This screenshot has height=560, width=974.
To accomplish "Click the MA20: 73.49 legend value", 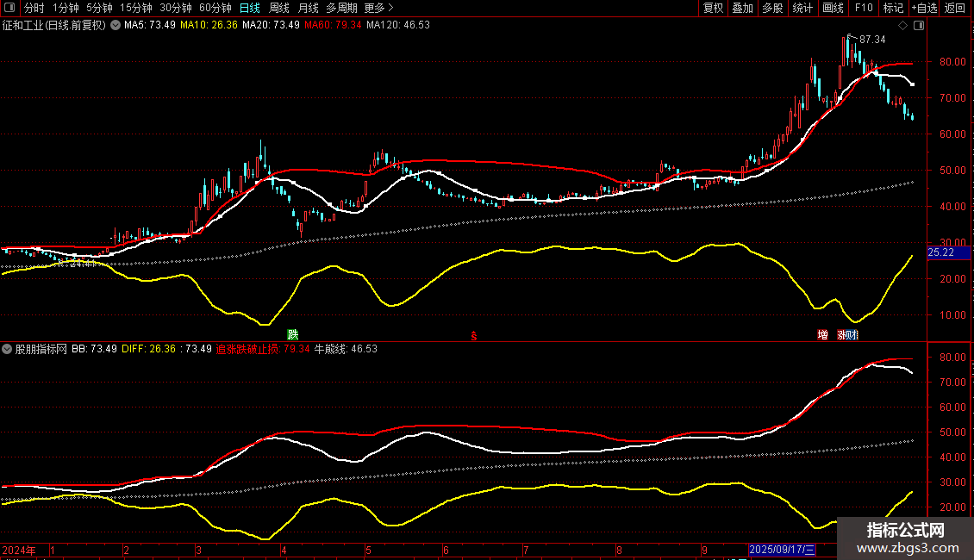I will (x=271, y=25).
